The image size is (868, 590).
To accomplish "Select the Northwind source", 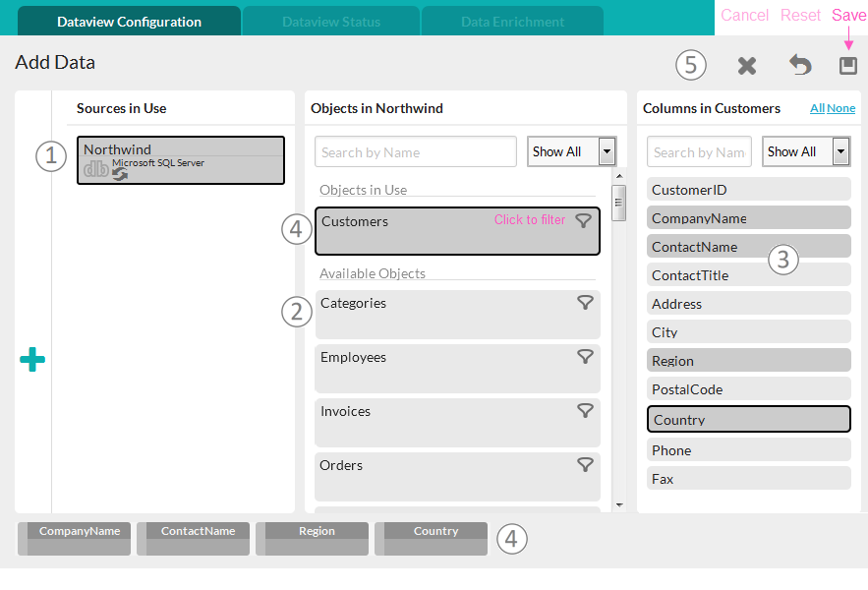I will tap(181, 160).
